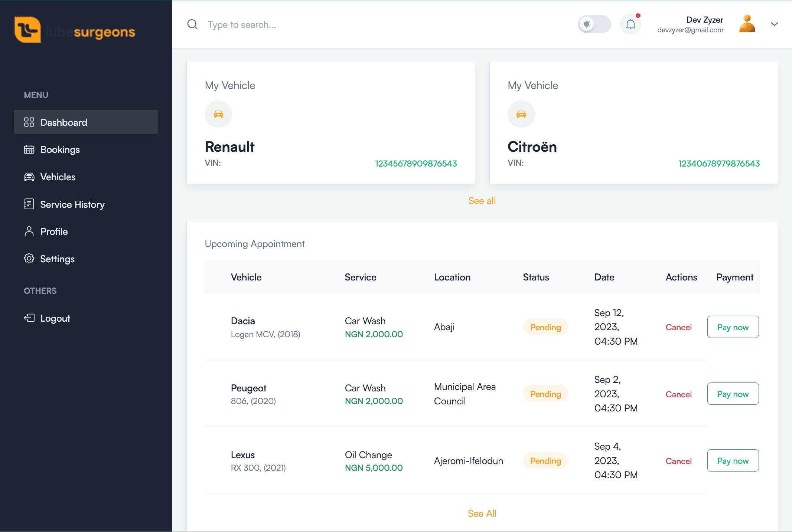Screen dimensions: 792x532
Task: Click the Dashboard grid icon
Action: (29, 122)
